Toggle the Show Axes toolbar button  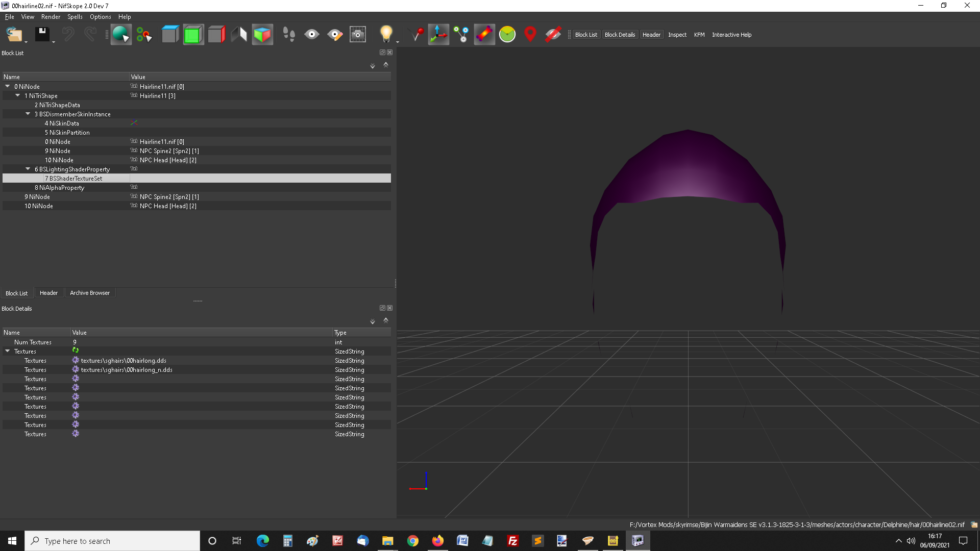[438, 34]
